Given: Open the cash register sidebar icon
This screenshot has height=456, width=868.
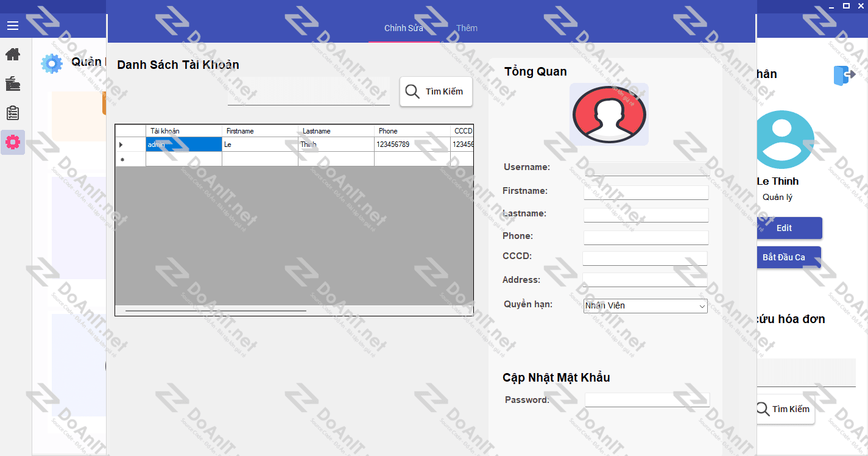Looking at the screenshot, I should tap(13, 84).
